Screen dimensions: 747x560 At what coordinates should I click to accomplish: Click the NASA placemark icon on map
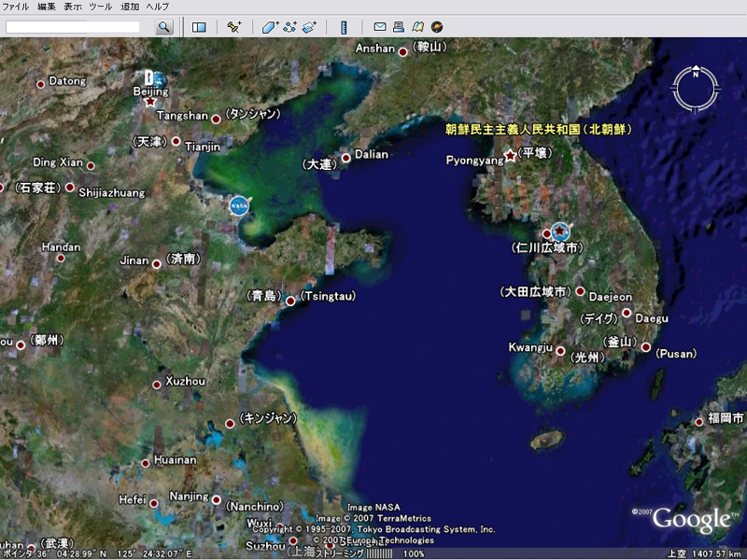(239, 205)
